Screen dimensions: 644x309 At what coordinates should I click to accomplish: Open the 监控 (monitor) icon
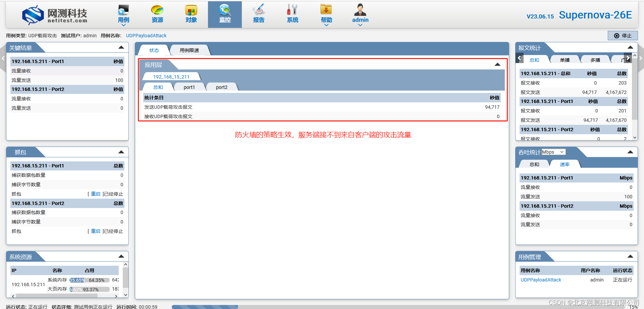click(x=225, y=10)
